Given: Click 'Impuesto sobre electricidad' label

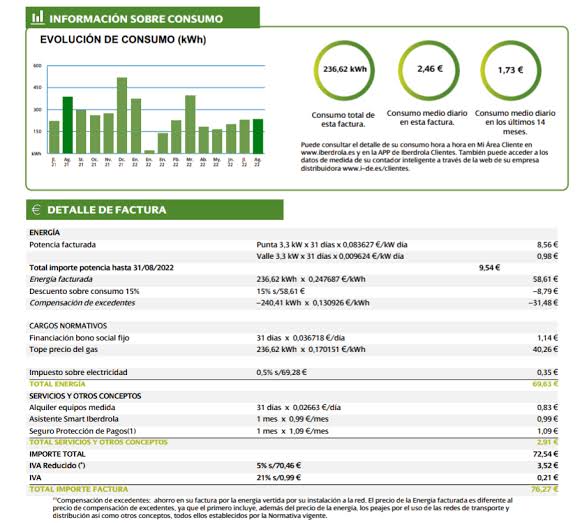Looking at the screenshot, I should tap(78, 373).
